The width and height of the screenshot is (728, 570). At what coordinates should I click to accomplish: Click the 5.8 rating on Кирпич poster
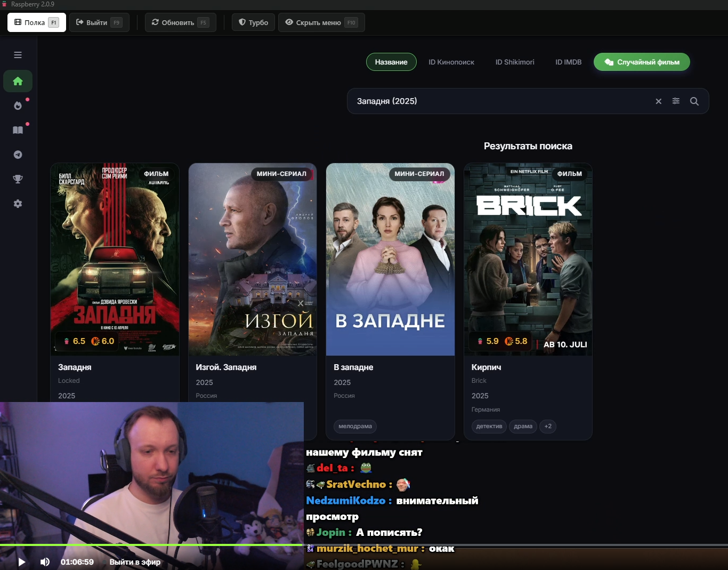point(516,341)
